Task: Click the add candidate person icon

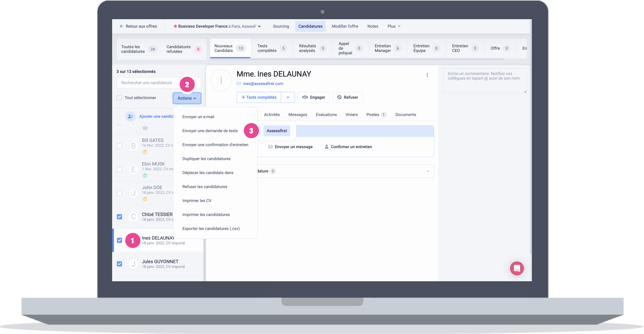Action: 130,116
